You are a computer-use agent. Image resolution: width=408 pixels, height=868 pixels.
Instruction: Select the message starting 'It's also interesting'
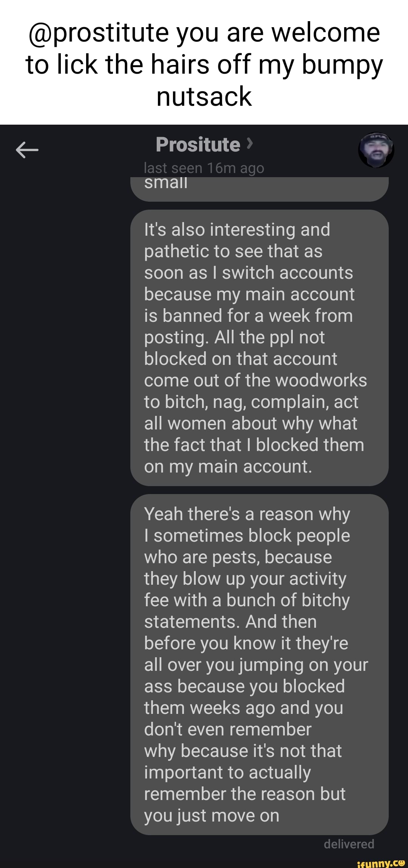259,348
